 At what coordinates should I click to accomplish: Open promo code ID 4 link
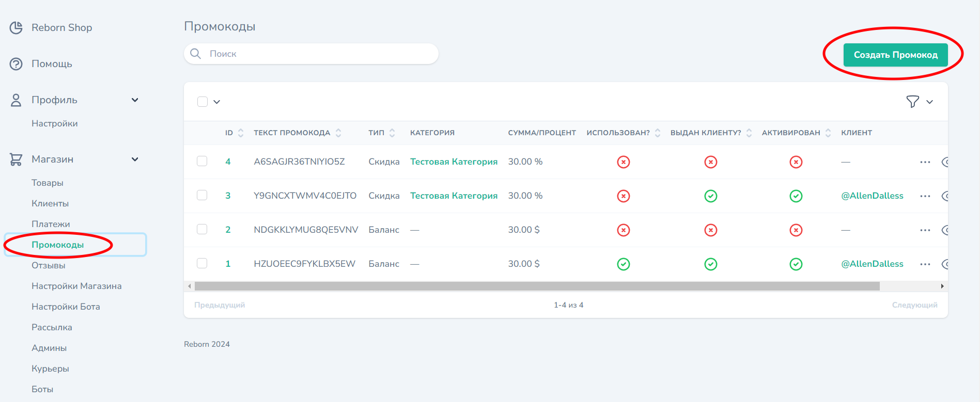(228, 162)
